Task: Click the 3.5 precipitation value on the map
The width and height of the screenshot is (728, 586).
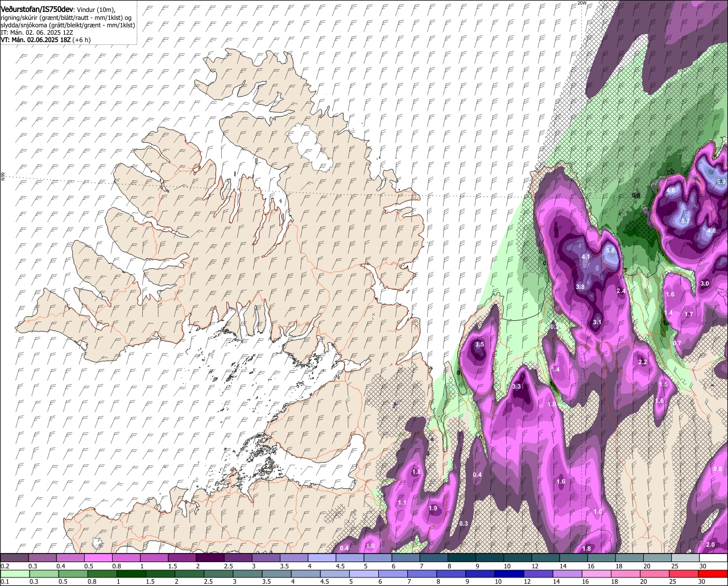Action: [479, 344]
